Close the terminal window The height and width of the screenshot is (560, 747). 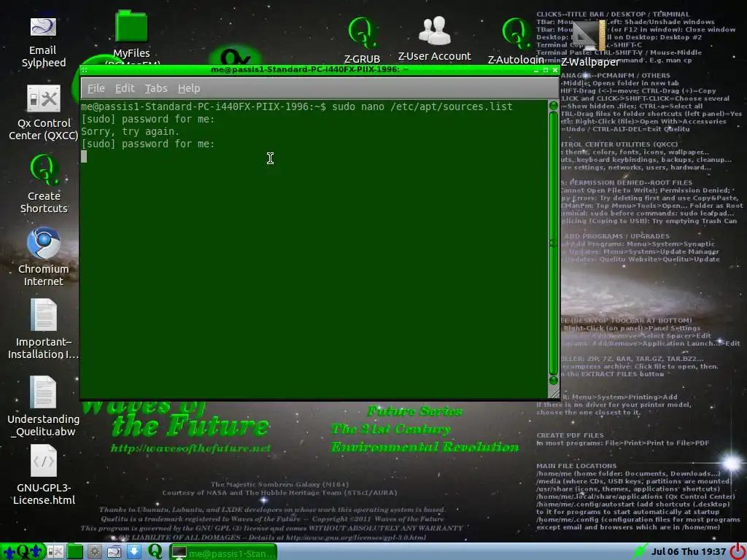(x=555, y=70)
